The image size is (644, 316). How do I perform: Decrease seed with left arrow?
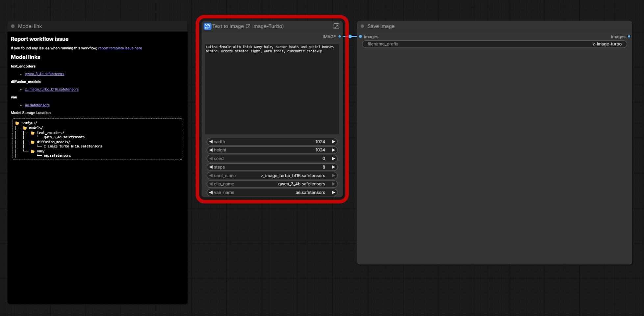click(211, 158)
